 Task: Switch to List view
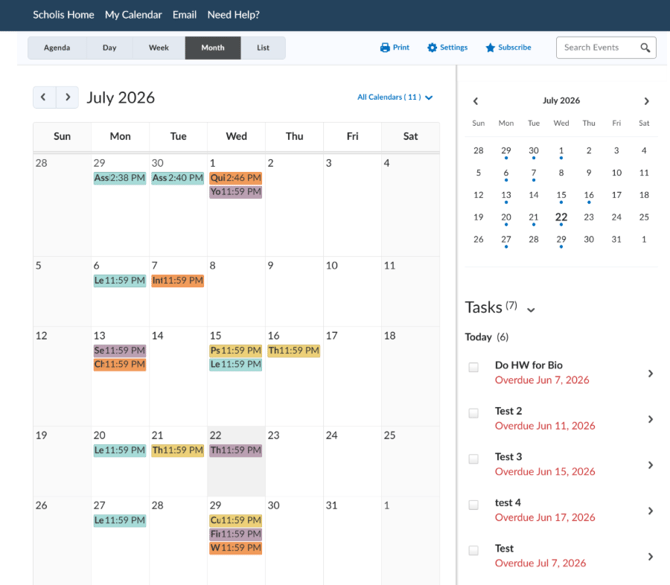click(x=263, y=47)
